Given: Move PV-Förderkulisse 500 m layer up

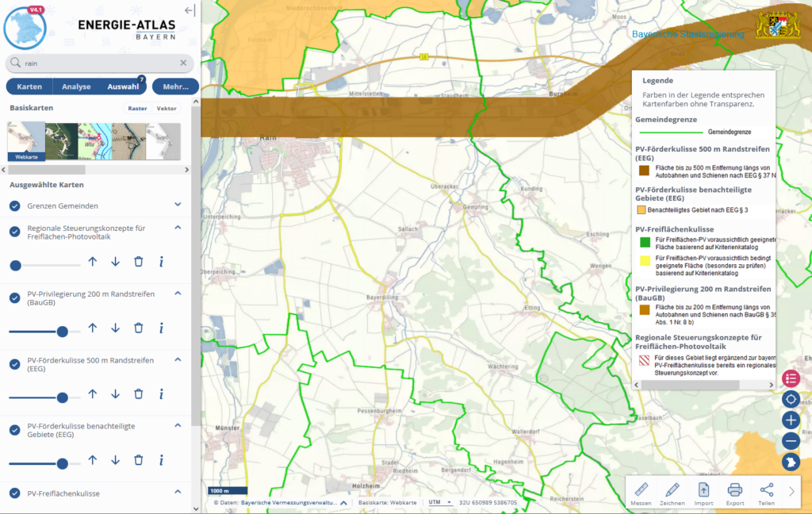Looking at the screenshot, I should point(93,394).
